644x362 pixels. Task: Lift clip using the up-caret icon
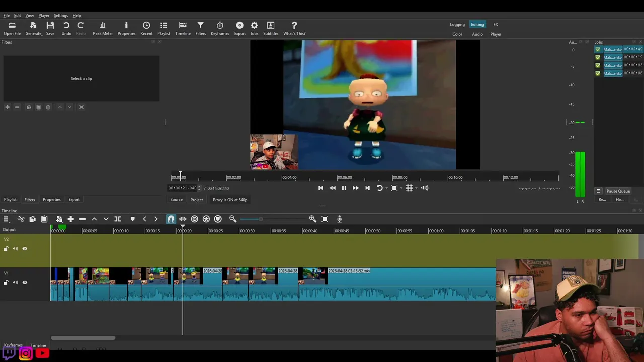[94, 219]
